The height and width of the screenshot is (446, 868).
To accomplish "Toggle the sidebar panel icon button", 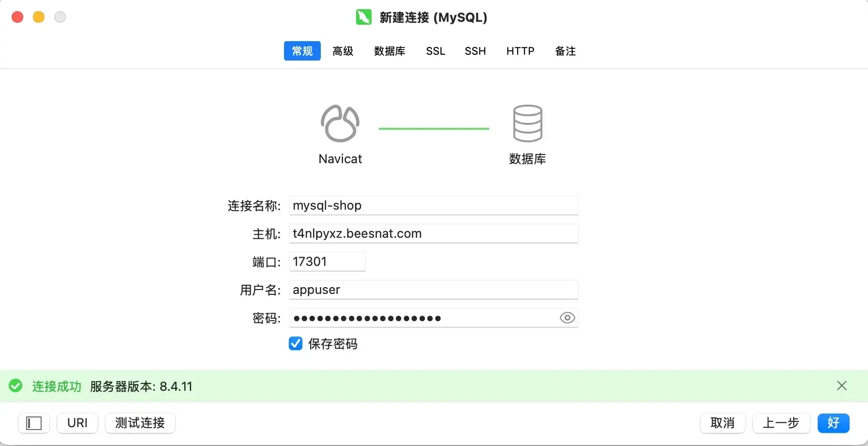I will point(34,423).
